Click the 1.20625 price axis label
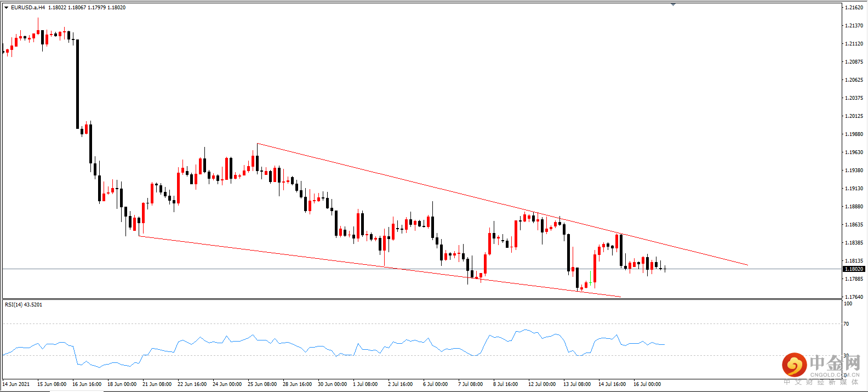Viewport: 868px width, 392px height. [854, 80]
